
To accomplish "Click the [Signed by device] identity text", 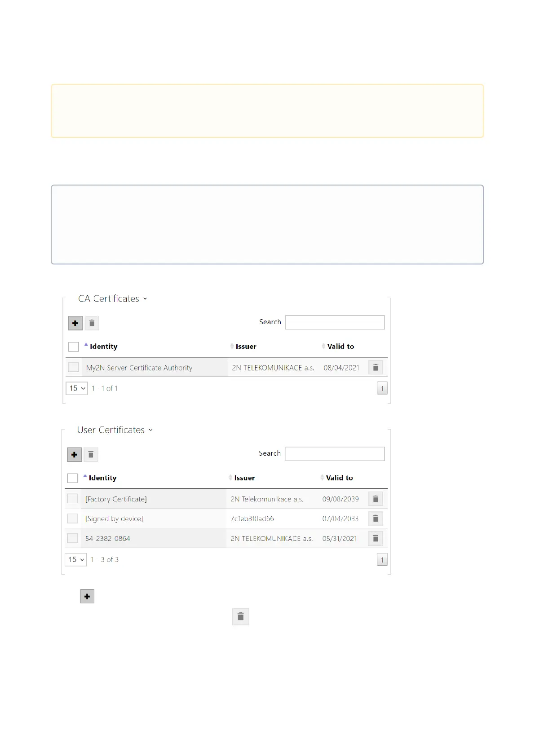I will 114,519.
